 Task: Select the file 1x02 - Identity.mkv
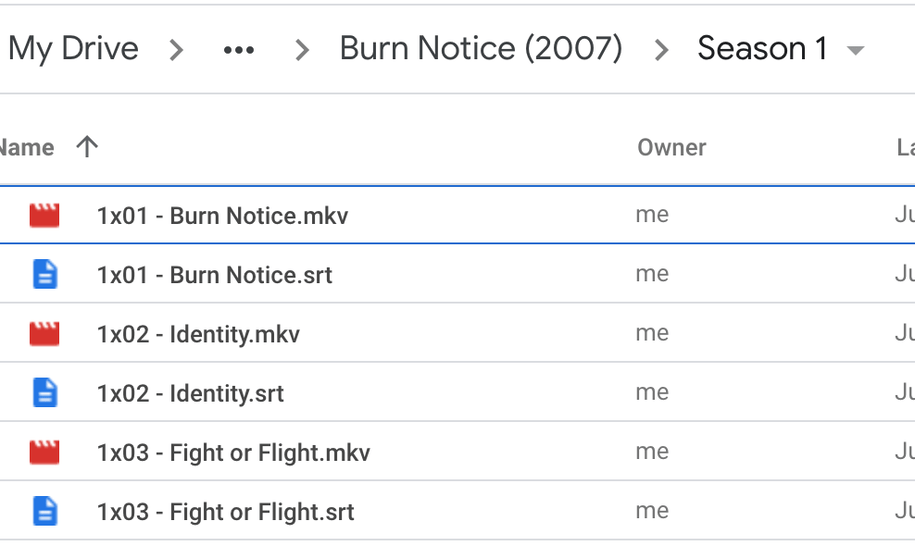[198, 334]
